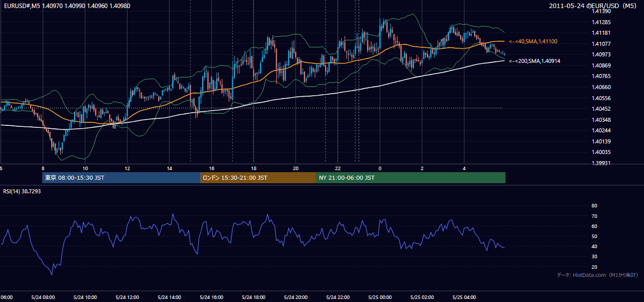Screen dimensions: 644x302
Task: Click the 5/24 10:00 time axis label
Action: point(85,297)
